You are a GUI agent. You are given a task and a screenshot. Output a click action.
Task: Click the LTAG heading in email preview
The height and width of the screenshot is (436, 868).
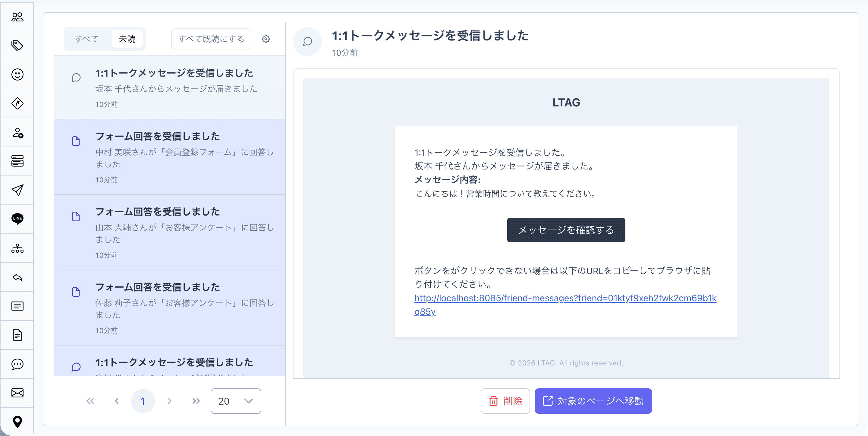coord(566,103)
